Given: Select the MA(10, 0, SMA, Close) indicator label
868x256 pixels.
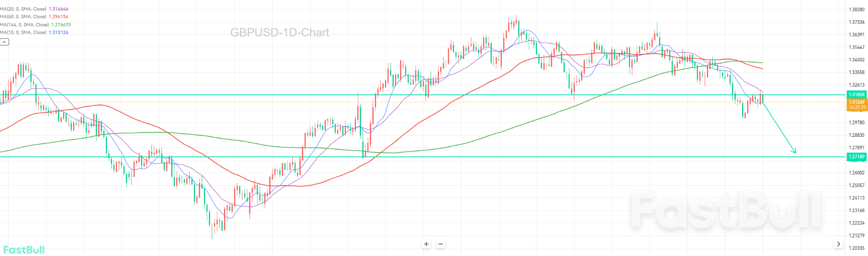Looking at the screenshot, I should [23, 33].
